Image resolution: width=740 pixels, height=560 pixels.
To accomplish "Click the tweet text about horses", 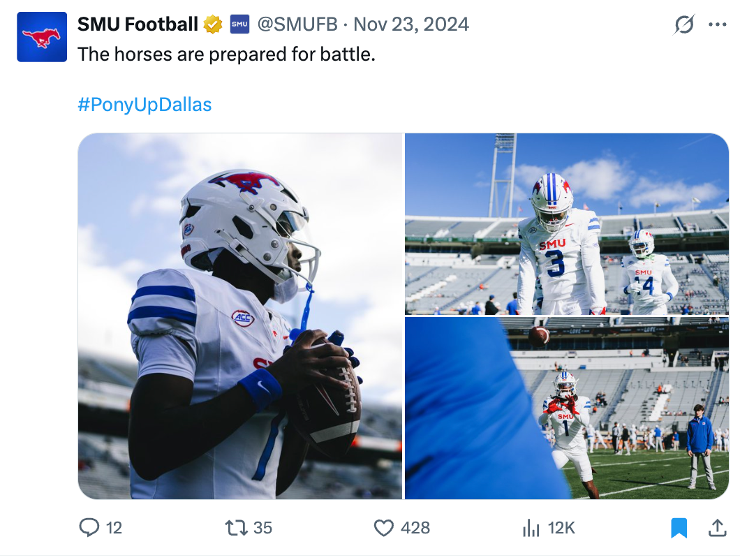I will [x=226, y=54].
